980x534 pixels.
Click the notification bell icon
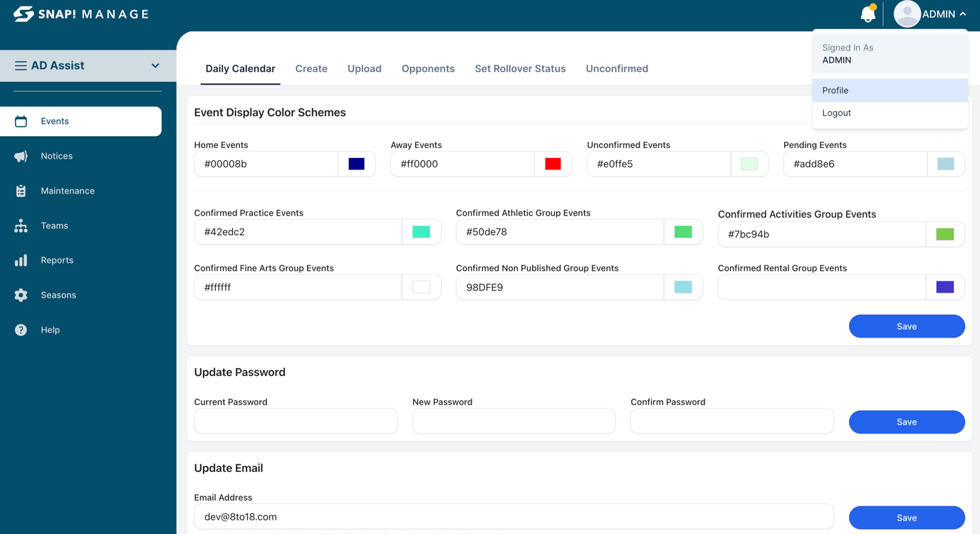tap(867, 14)
